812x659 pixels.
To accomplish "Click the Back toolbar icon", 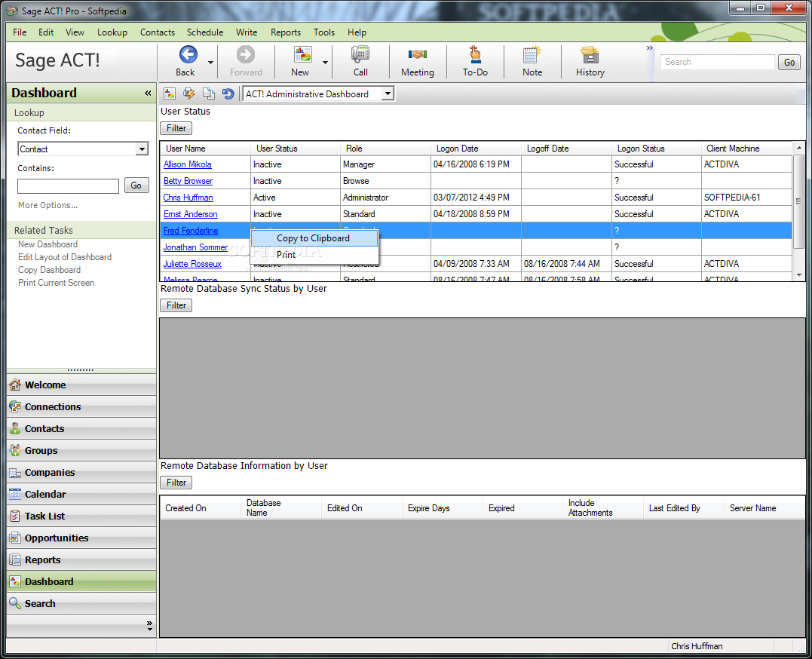I will [188, 55].
